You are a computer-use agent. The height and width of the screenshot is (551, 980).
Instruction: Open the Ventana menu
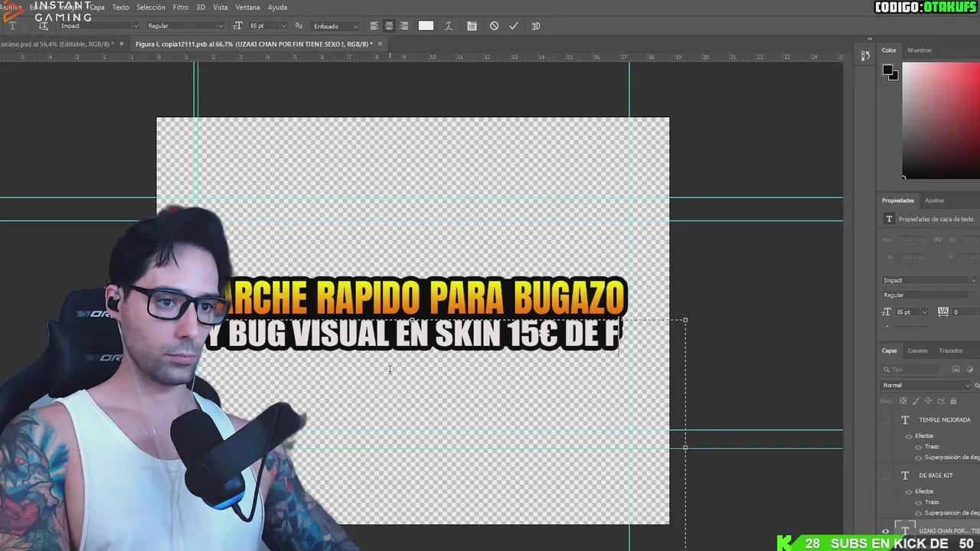click(x=248, y=7)
